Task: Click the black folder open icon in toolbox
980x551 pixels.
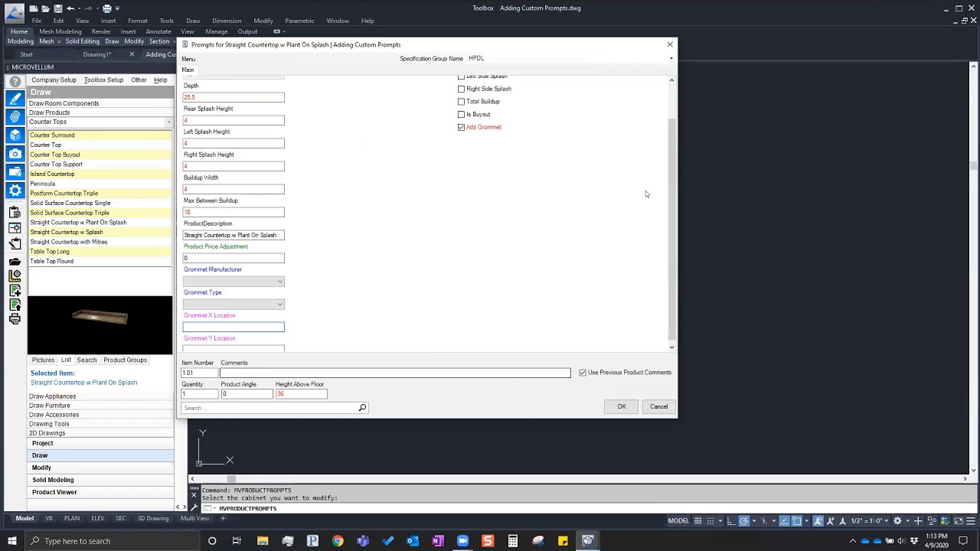Action: click(15, 262)
